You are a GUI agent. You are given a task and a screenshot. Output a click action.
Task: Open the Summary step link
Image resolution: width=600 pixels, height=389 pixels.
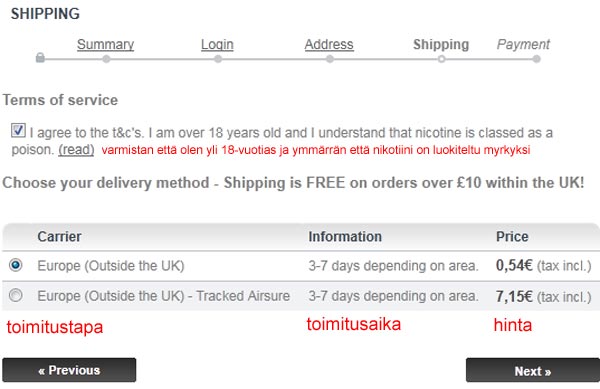click(105, 44)
